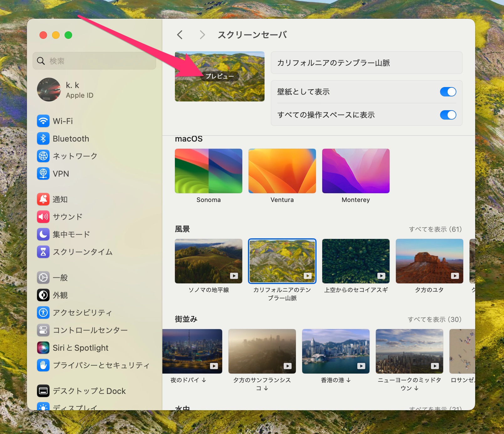The width and height of the screenshot is (504, 434).
Task: Show all 30 街並み screensavers
Action: pyautogui.click(x=434, y=319)
